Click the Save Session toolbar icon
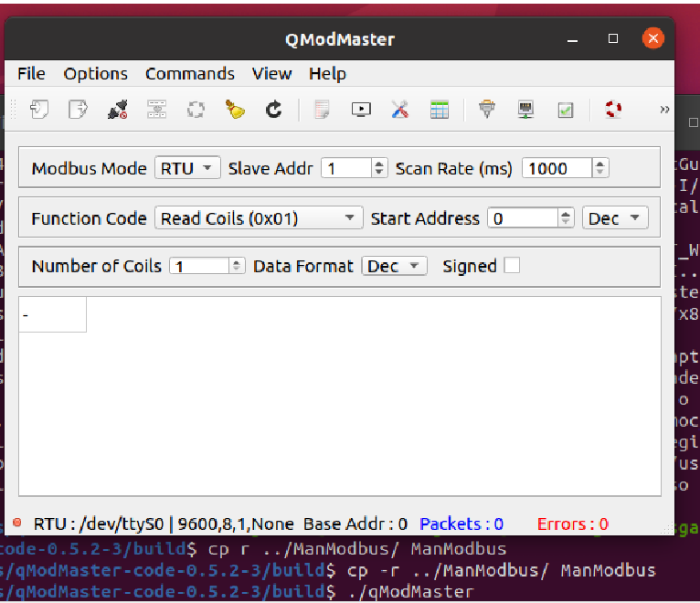Screen dimensions: 700x603 (x=78, y=110)
